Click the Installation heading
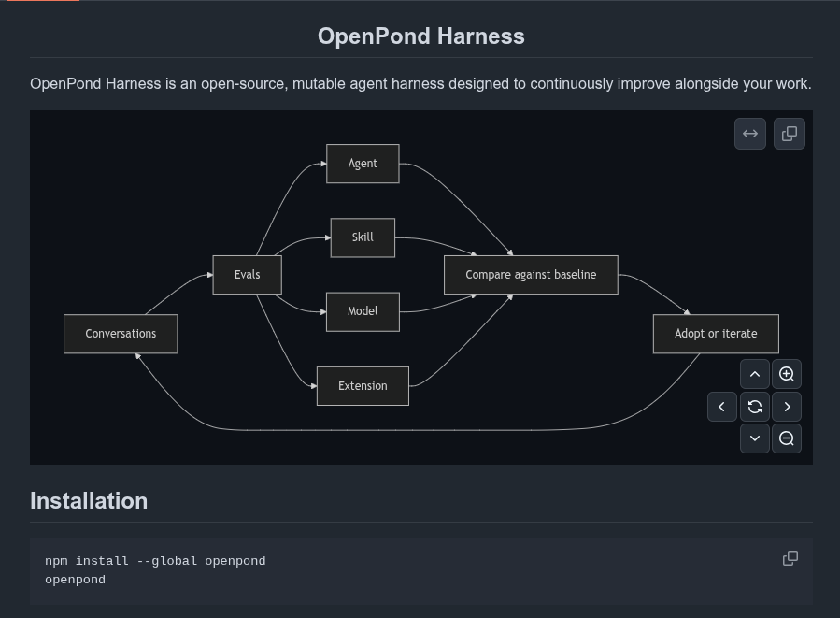Viewport: 840px width, 618px height. coord(89,501)
